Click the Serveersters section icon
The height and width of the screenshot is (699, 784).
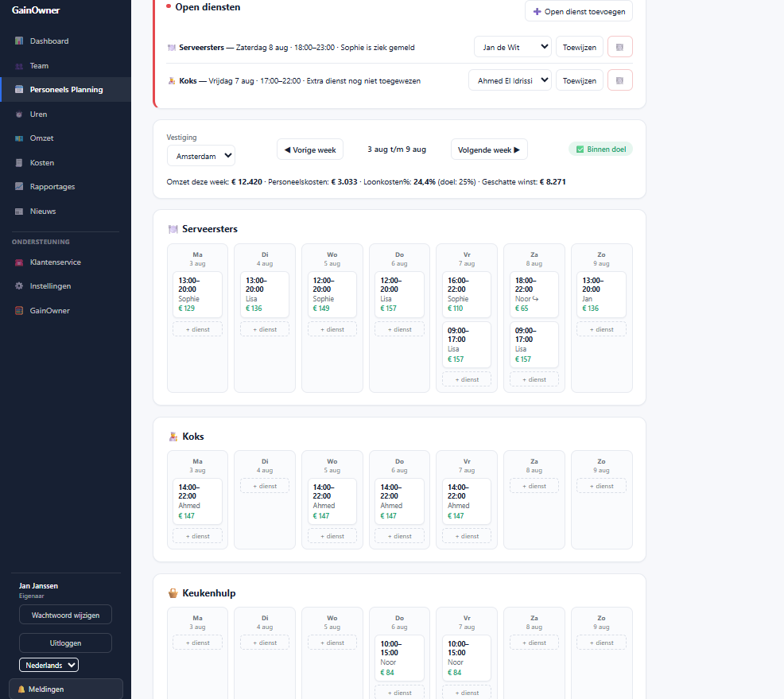(x=173, y=229)
